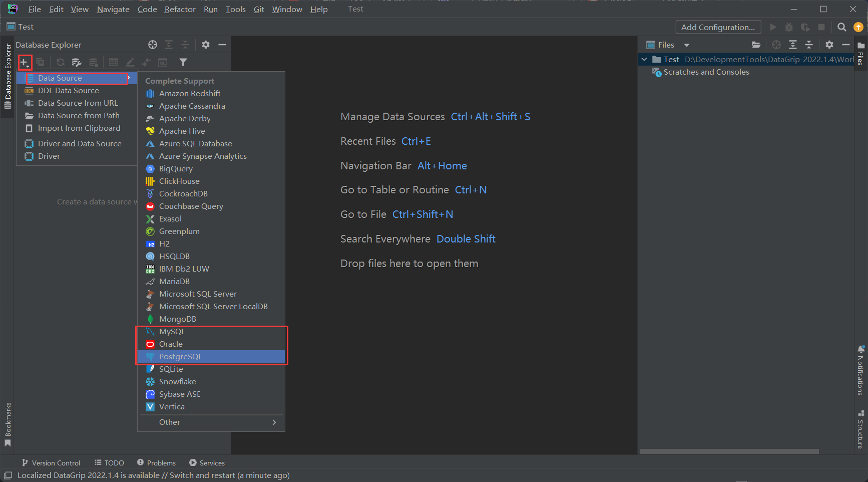Open the Services tool window

coord(207,463)
